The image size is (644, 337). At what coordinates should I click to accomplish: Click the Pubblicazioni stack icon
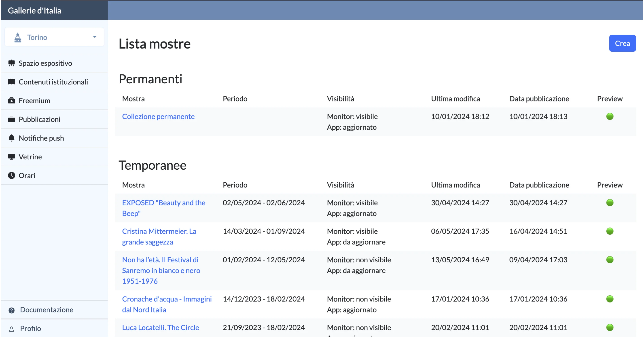point(11,119)
